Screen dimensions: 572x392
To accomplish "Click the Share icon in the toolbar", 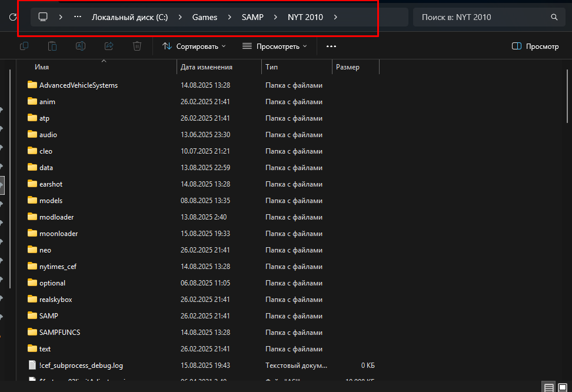I will pyautogui.click(x=108, y=46).
